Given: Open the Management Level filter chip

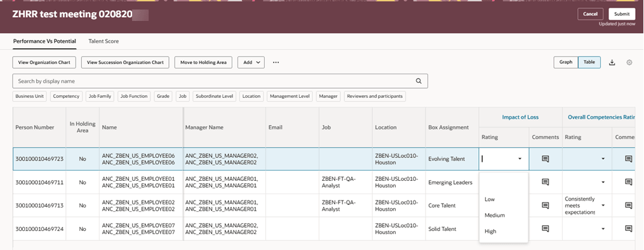Looking at the screenshot, I should coord(289,96).
